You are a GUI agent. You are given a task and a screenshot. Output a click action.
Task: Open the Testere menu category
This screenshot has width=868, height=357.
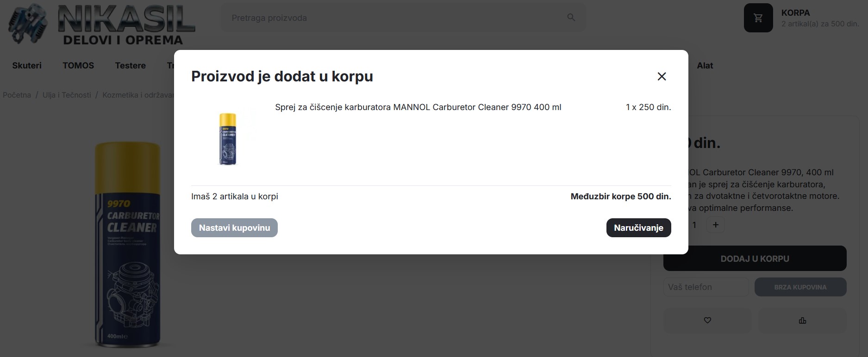coord(131,66)
